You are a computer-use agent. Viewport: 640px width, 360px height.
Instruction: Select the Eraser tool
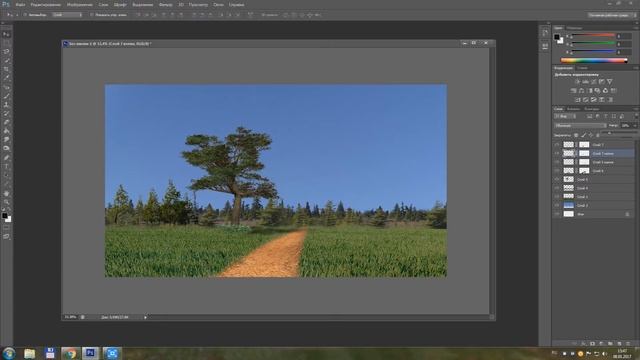(7, 122)
